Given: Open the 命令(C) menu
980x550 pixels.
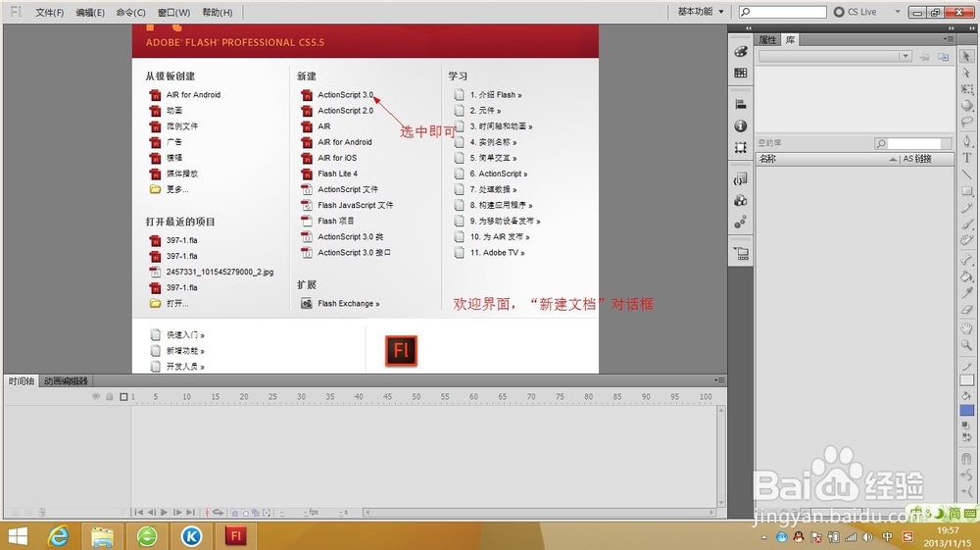Looking at the screenshot, I should pos(130,12).
